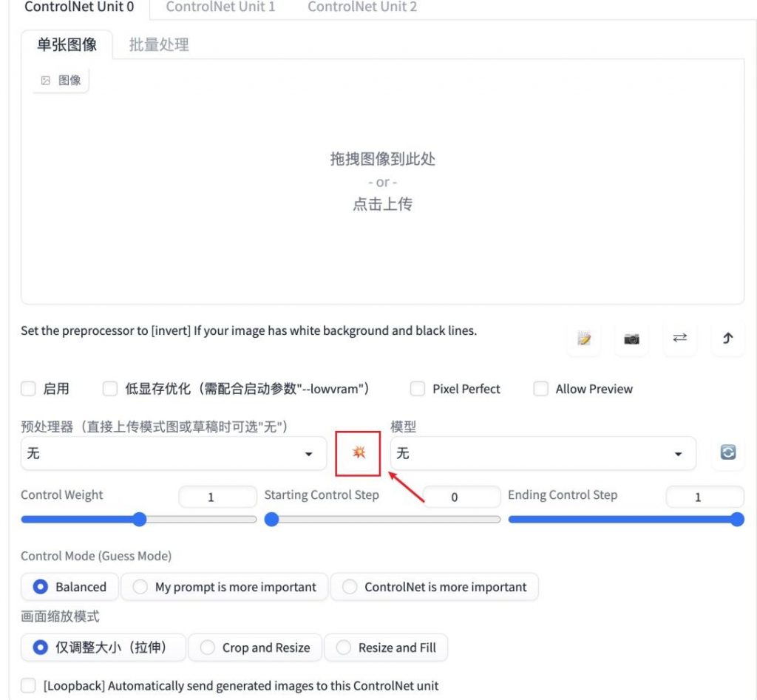Open webcam input with the camera icon
This screenshot has height=700, width=757.
pyautogui.click(x=631, y=339)
